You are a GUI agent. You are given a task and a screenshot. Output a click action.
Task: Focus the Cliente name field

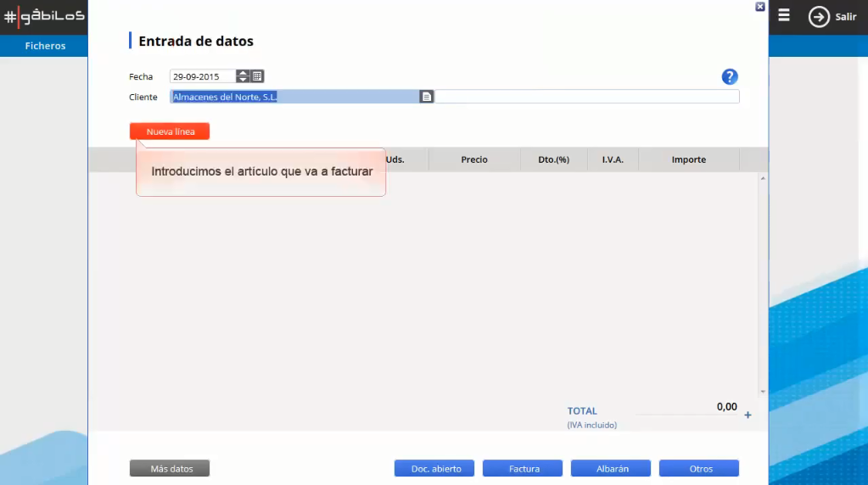[x=294, y=97]
